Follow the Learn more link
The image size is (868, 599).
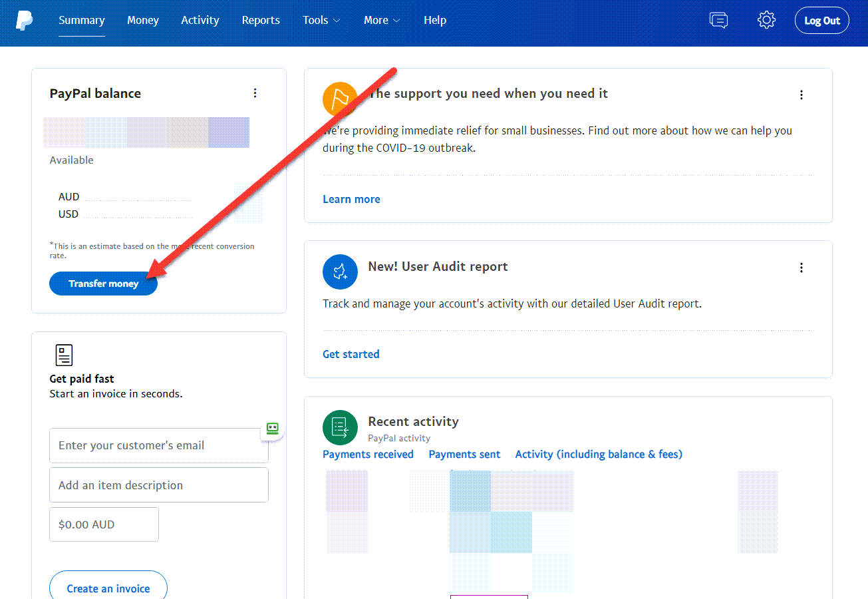pos(351,199)
